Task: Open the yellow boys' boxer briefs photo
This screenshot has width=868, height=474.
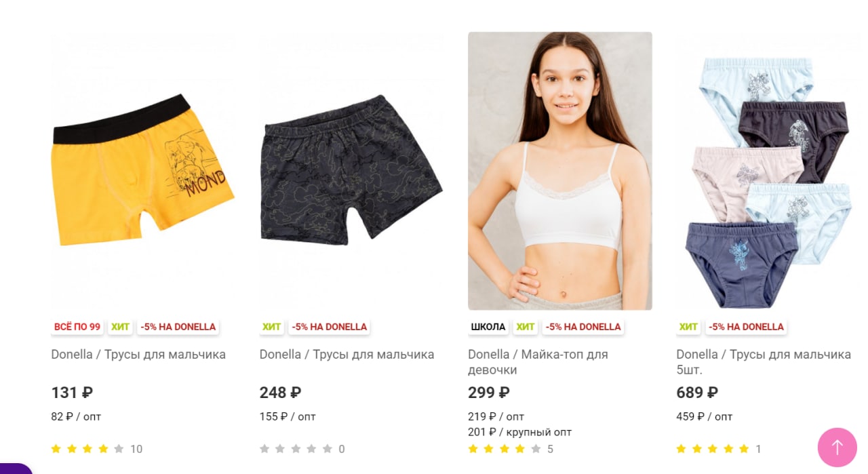Action: (x=143, y=171)
